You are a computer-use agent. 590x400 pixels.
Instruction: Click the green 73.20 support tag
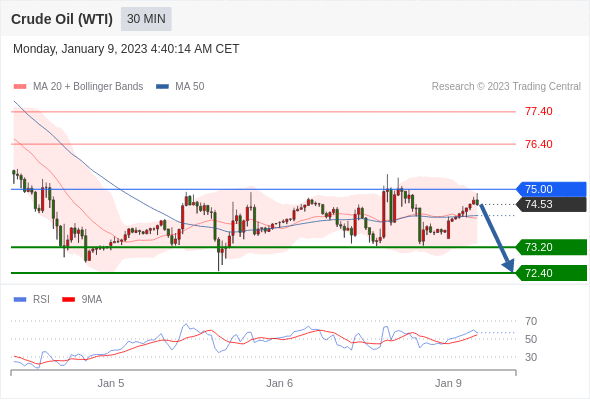click(x=551, y=247)
